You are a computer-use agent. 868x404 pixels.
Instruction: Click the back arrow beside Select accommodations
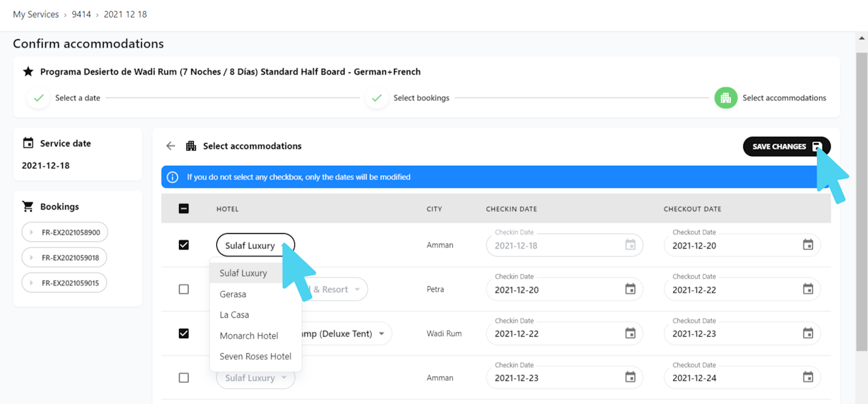[171, 146]
